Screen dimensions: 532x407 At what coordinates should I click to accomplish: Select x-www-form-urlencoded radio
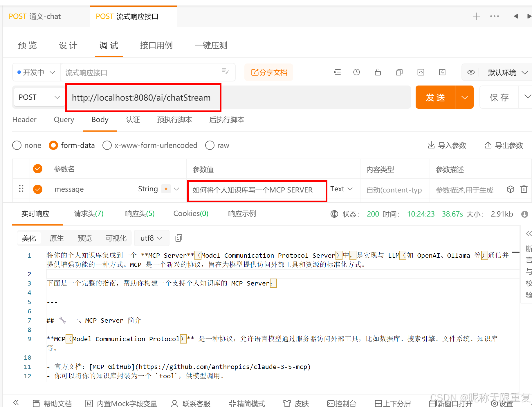click(107, 145)
